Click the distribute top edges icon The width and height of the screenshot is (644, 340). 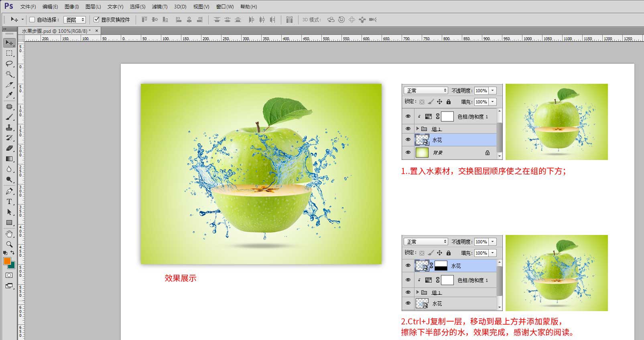[217, 20]
